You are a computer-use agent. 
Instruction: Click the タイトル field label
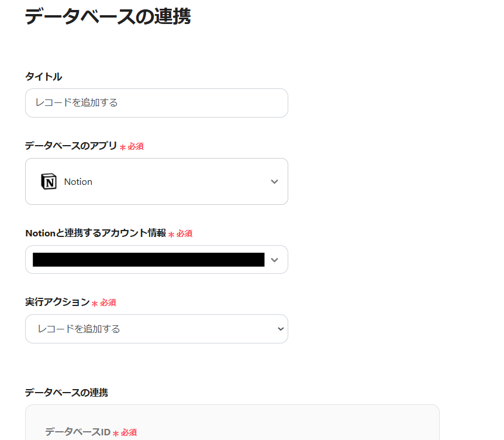tap(43, 77)
